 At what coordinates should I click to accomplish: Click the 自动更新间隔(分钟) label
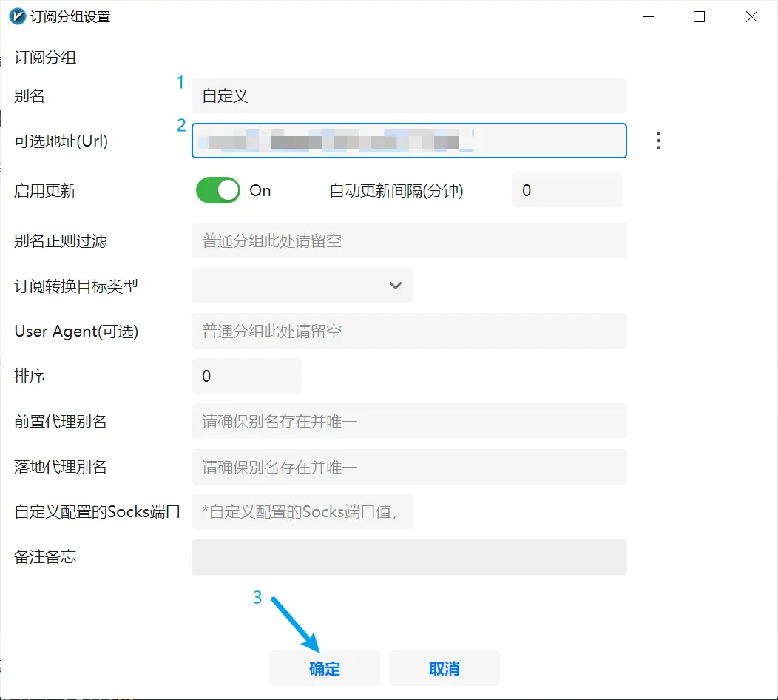[x=396, y=191]
